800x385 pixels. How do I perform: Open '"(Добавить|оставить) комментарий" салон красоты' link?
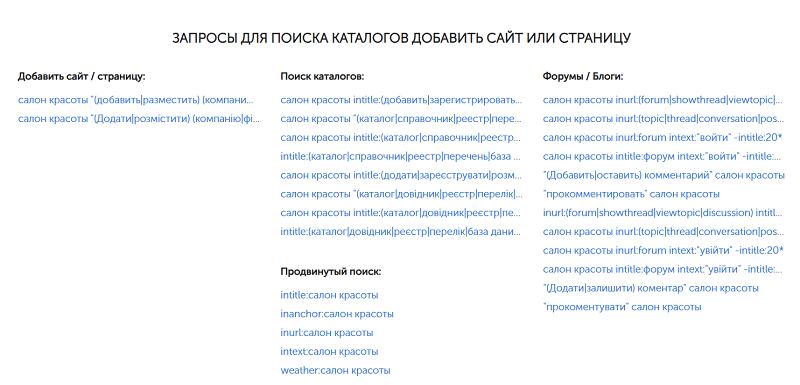tap(664, 175)
